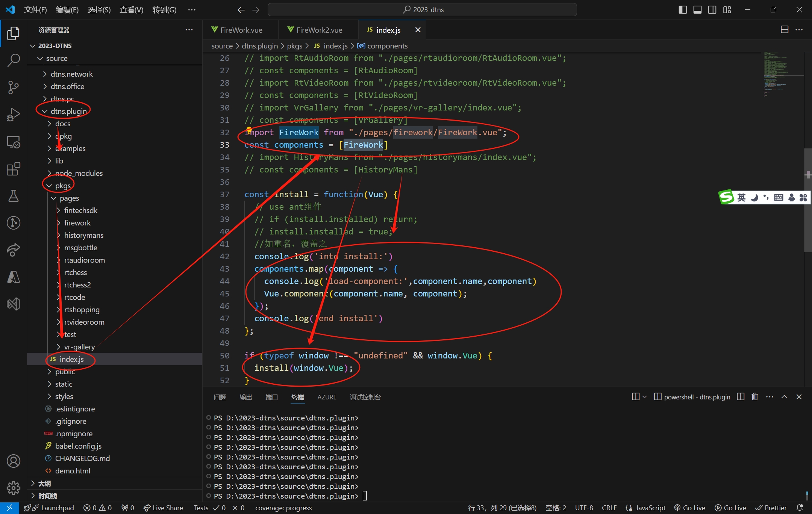Switch to the 输出 output panel tab
The height and width of the screenshot is (514, 812).
point(246,397)
